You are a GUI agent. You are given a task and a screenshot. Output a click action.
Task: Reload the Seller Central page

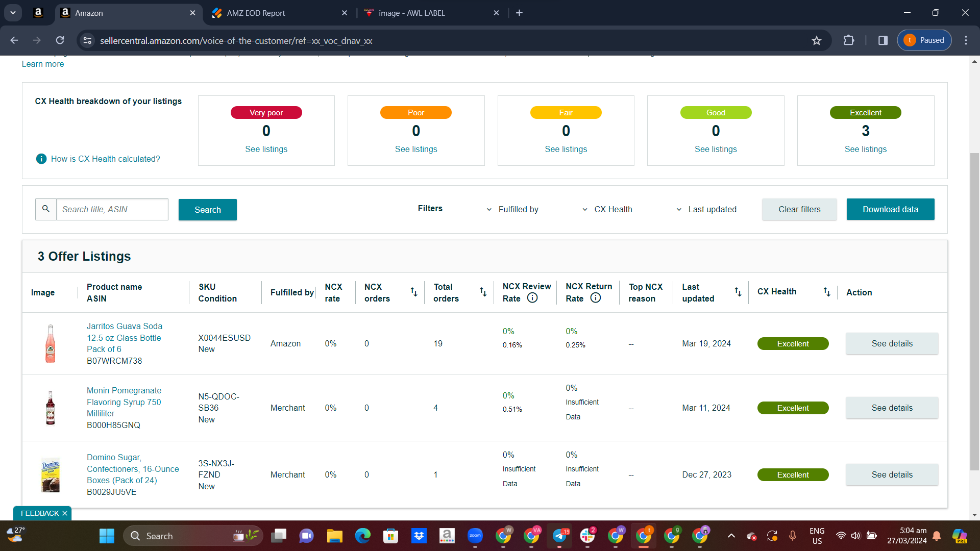pyautogui.click(x=60, y=40)
